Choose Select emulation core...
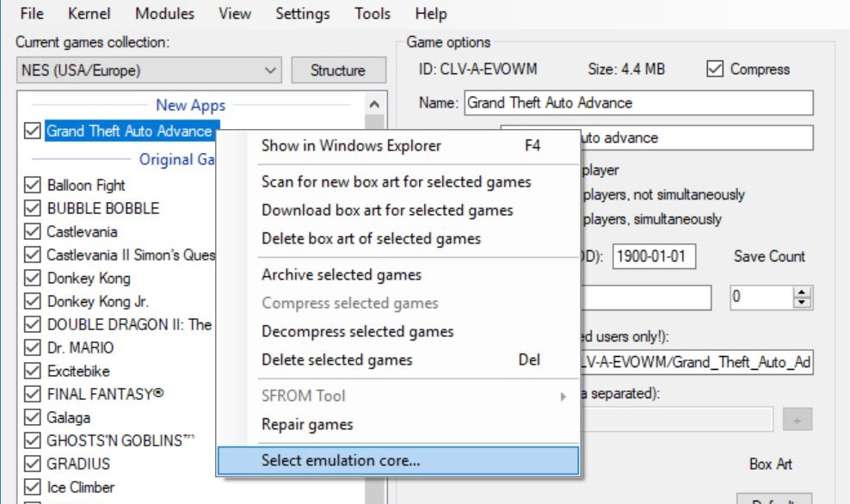The image size is (850, 504). pyautogui.click(x=398, y=461)
